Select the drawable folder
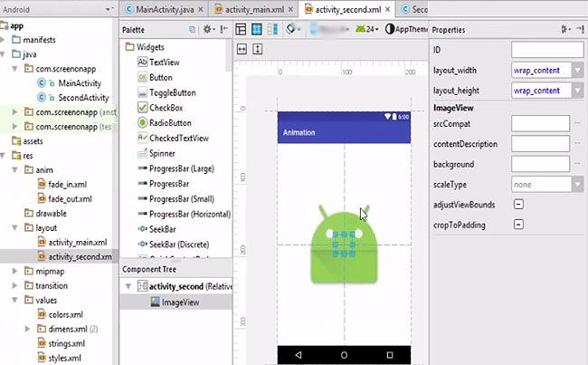The image size is (588, 365). 51,213
